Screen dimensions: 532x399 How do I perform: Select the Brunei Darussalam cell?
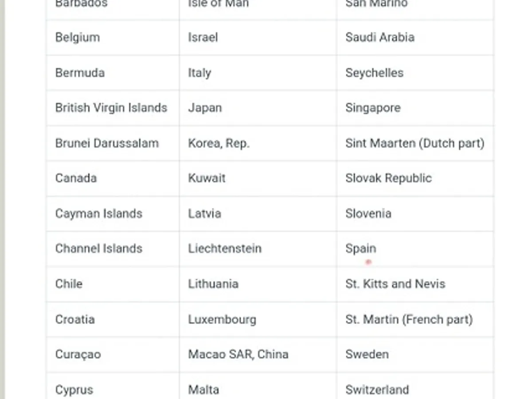pyautogui.click(x=107, y=143)
